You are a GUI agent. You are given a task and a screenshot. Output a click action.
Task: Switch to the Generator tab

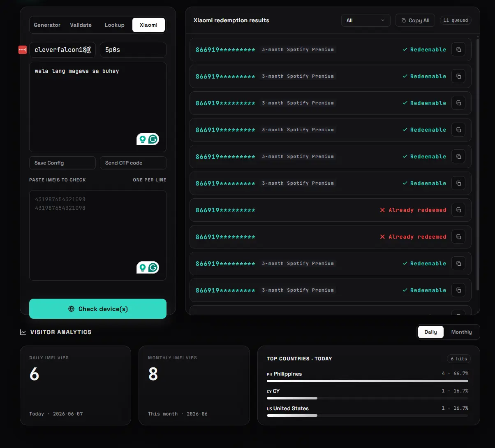pyautogui.click(x=47, y=25)
